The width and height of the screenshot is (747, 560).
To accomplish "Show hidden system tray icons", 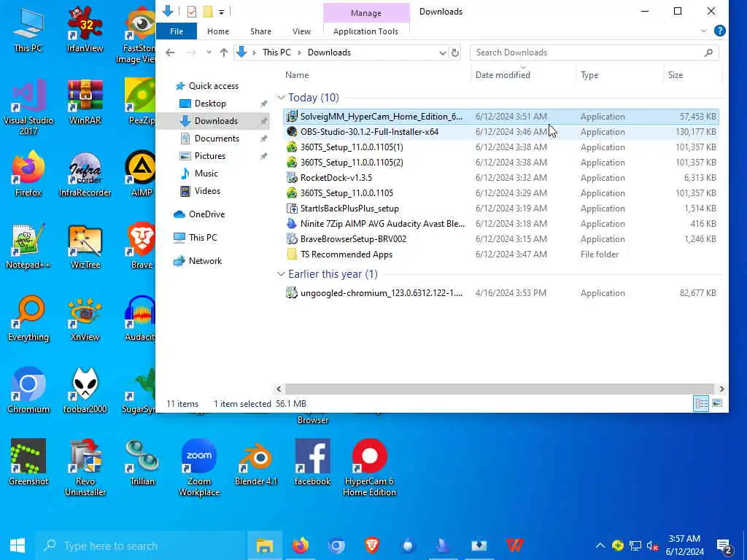I will (600, 545).
